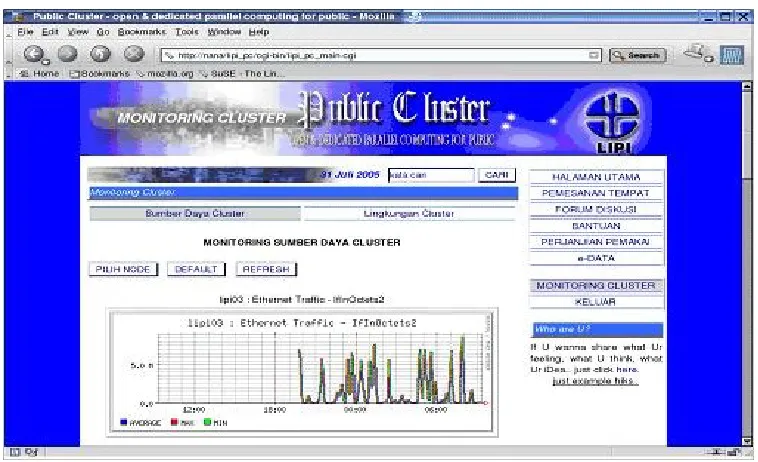758x462 pixels.
Task: Open the Window menu
Action: point(224,32)
